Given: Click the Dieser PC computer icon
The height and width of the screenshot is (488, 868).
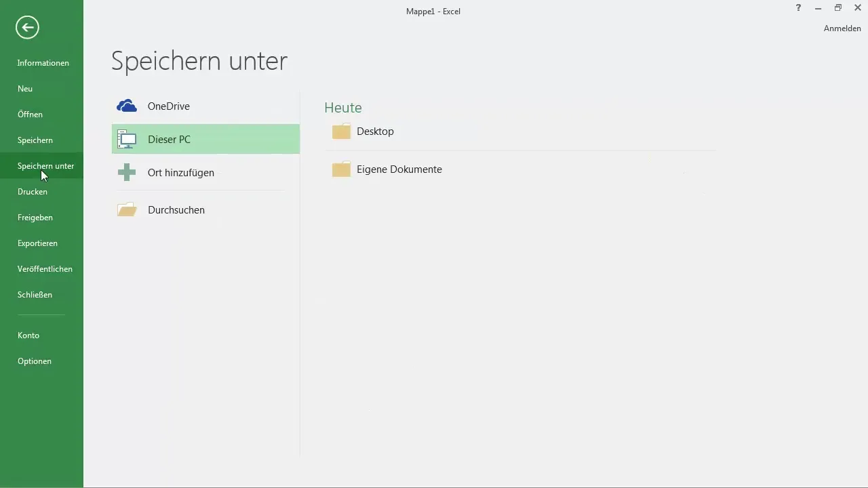Looking at the screenshot, I should click(x=127, y=139).
